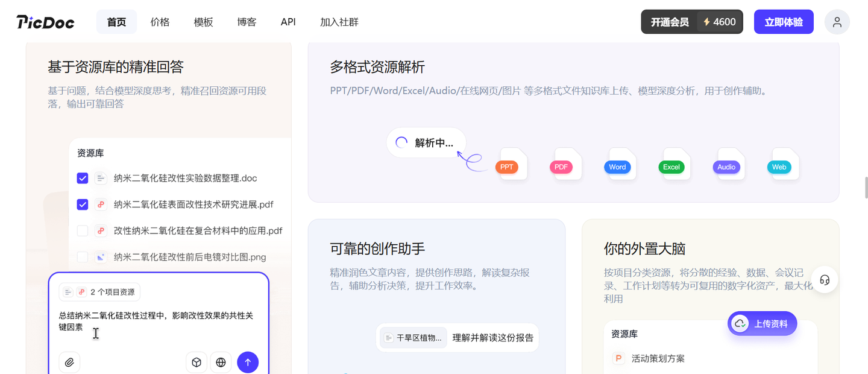Click the PicDoc logo

point(45,22)
